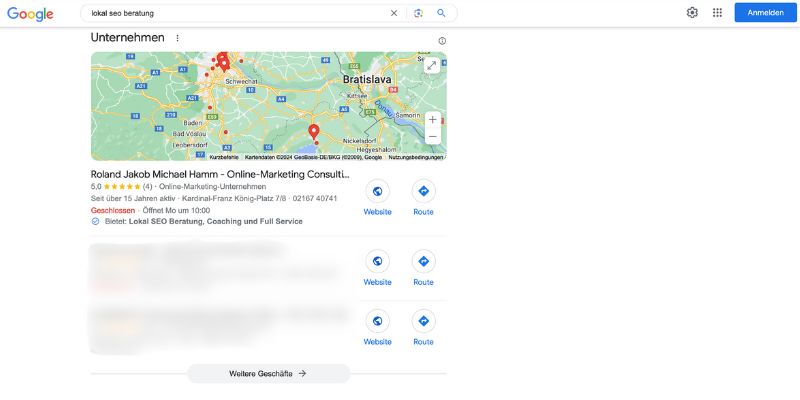The width and height of the screenshot is (800, 400).
Task: Open the settings gear icon
Action: point(692,13)
